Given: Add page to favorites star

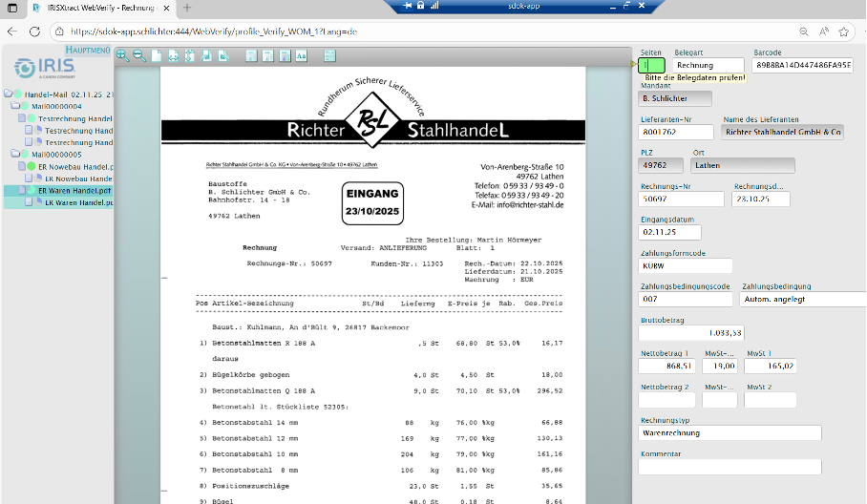Looking at the screenshot, I should pyautogui.click(x=844, y=31).
